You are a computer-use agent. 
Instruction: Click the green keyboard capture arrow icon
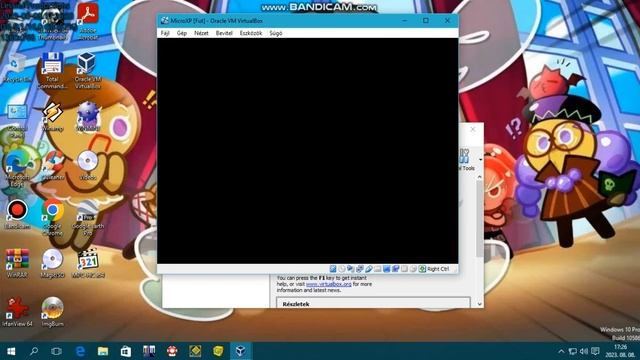coord(422,269)
